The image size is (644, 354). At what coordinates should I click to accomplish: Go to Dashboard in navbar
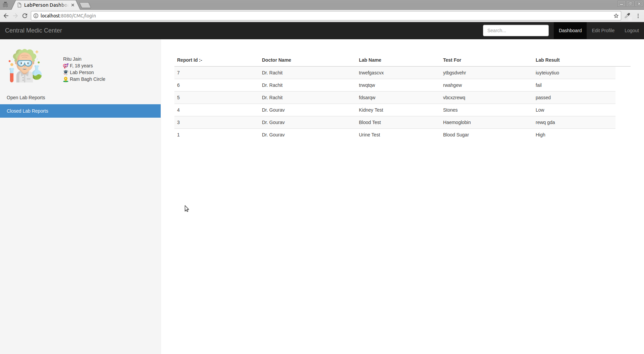click(x=570, y=31)
